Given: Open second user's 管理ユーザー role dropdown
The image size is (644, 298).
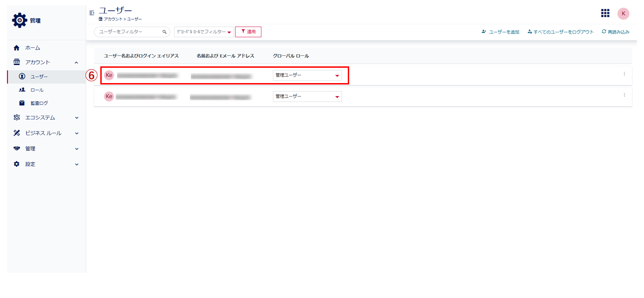Looking at the screenshot, I should [307, 97].
